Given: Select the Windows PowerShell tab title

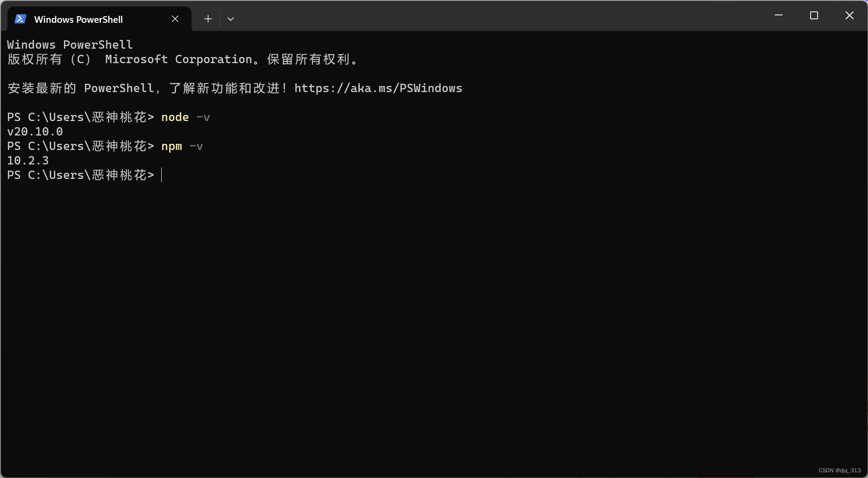Looking at the screenshot, I should pyautogui.click(x=78, y=19).
